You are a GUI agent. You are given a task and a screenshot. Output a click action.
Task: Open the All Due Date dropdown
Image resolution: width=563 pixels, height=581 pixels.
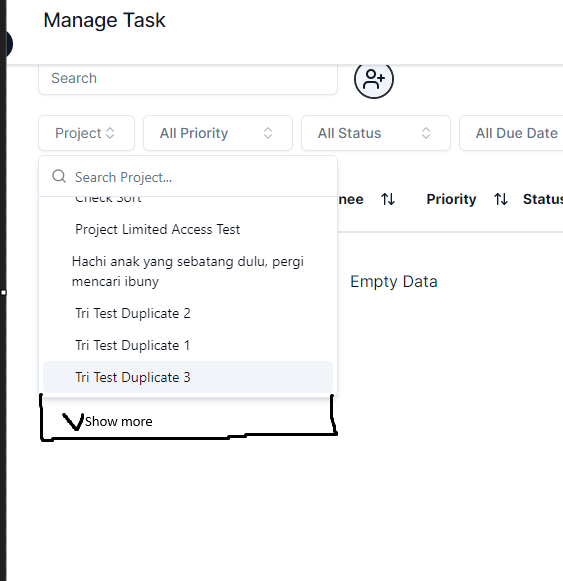[x=511, y=133]
